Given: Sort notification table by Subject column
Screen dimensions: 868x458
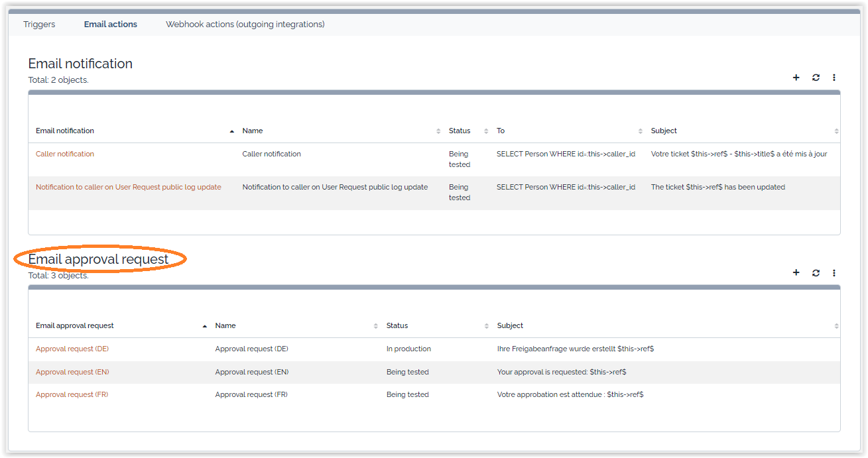Looking at the screenshot, I should pos(664,131).
